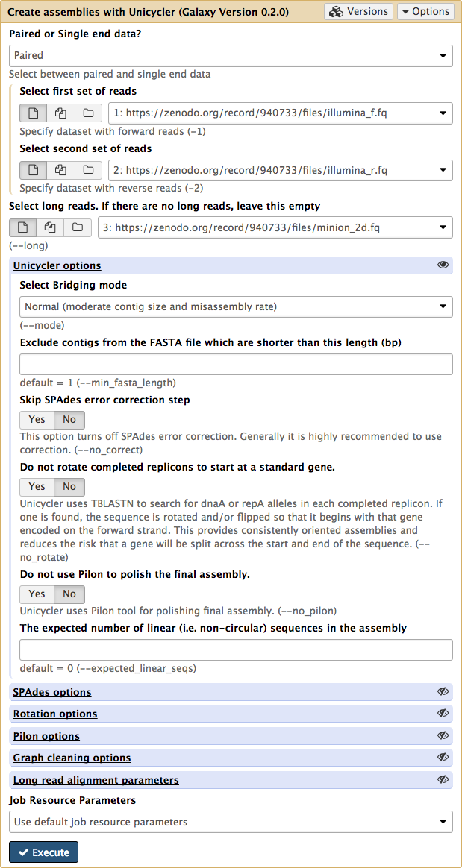Open Job Resource Parameters dropdown

point(231,822)
